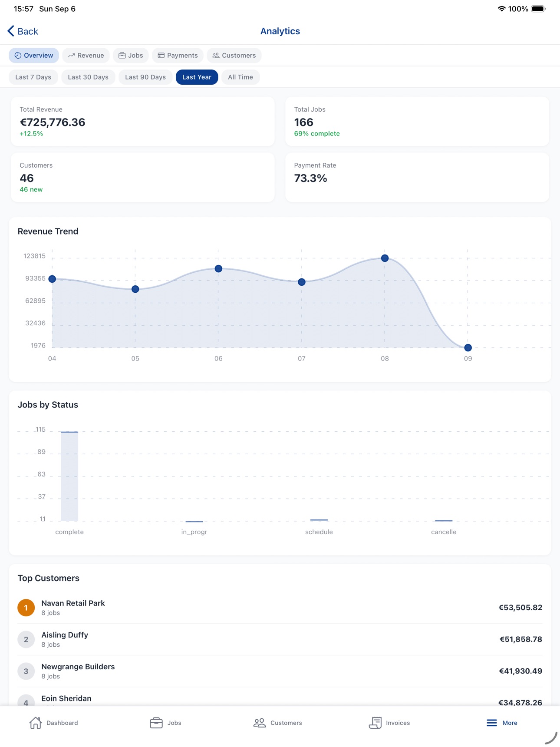This screenshot has width=560, height=747.
Task: Tap rank 2 grey badge
Action: click(x=26, y=639)
